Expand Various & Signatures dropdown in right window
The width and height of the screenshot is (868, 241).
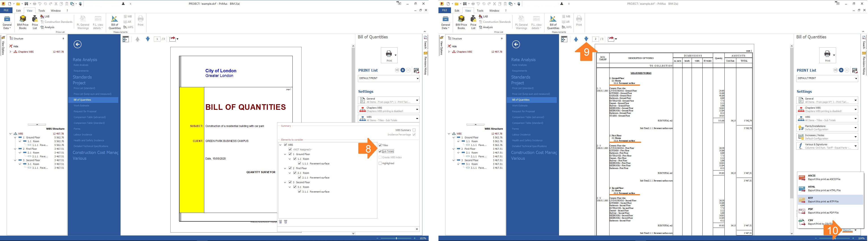(x=855, y=146)
